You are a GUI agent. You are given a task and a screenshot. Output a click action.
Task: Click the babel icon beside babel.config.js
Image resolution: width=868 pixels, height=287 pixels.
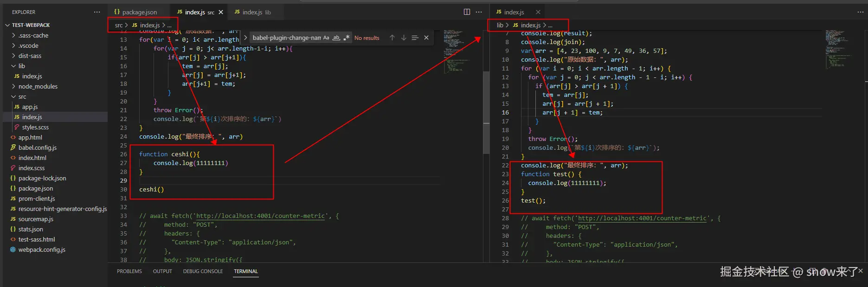pyautogui.click(x=13, y=147)
